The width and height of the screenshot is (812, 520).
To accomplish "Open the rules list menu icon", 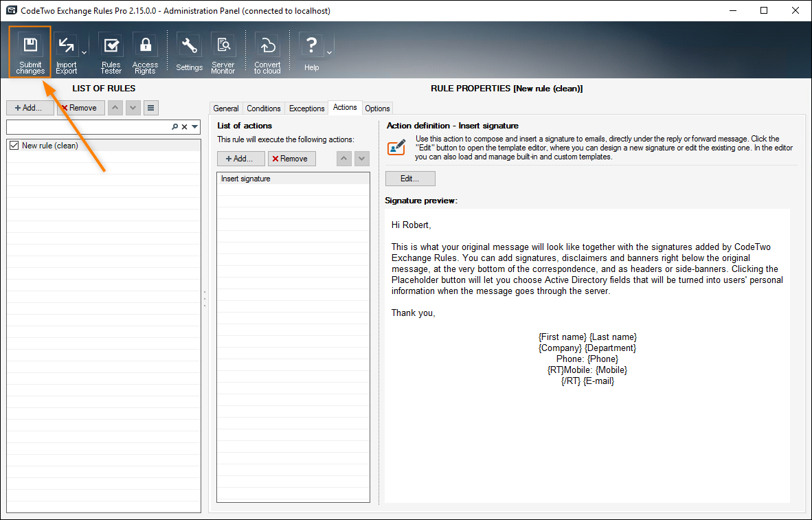I will click(150, 108).
